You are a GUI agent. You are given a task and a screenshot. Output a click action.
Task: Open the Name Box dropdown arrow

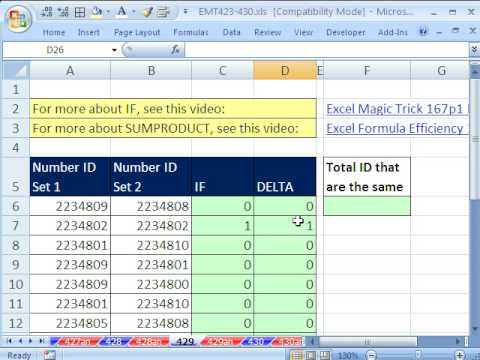(x=114, y=50)
